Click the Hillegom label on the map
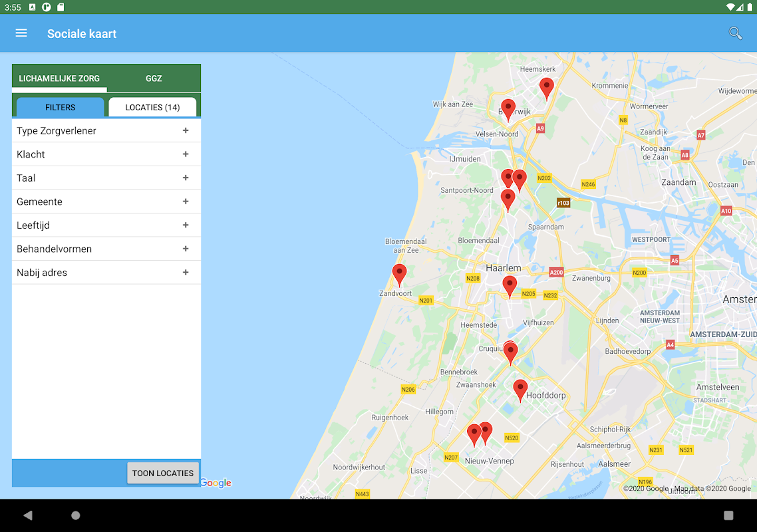The height and width of the screenshot is (532, 757). (439, 412)
